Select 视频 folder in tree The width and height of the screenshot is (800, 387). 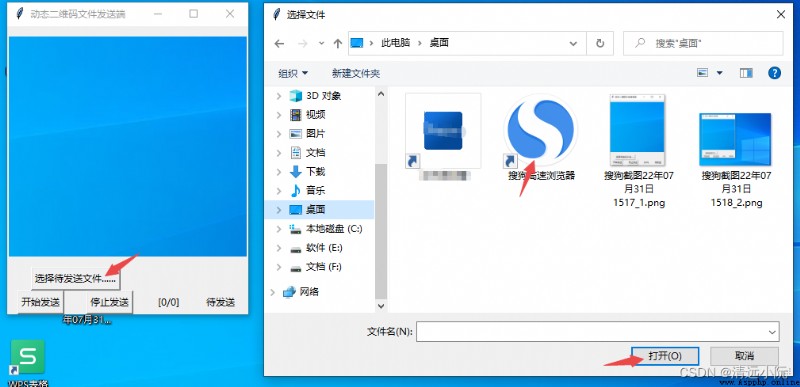point(307,115)
